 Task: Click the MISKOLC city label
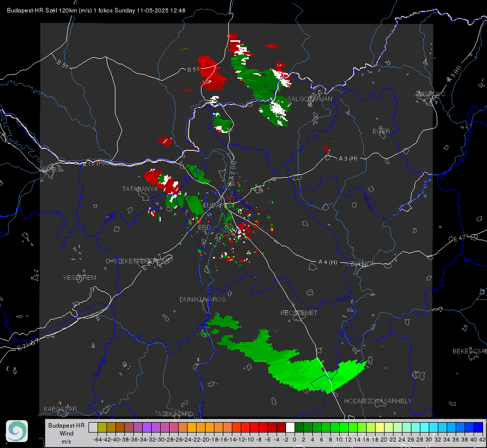431,94
